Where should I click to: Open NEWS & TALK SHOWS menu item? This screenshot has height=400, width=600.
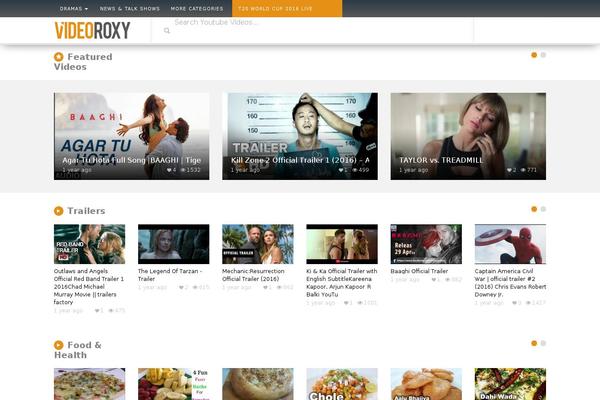[x=130, y=8]
